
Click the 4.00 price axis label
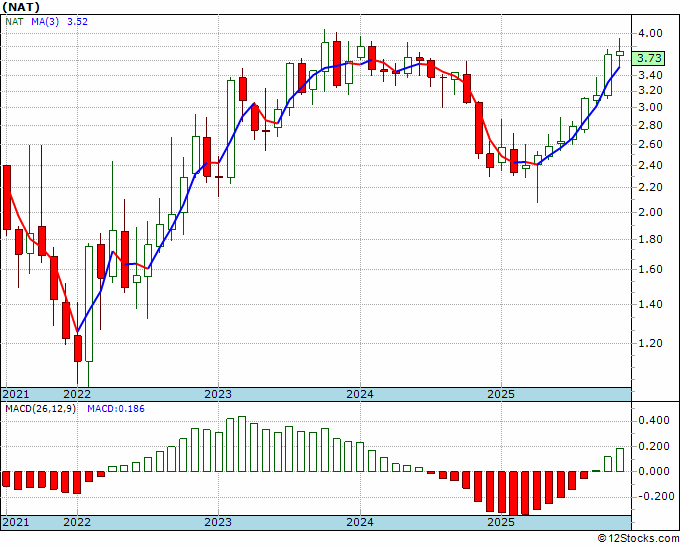(650, 33)
